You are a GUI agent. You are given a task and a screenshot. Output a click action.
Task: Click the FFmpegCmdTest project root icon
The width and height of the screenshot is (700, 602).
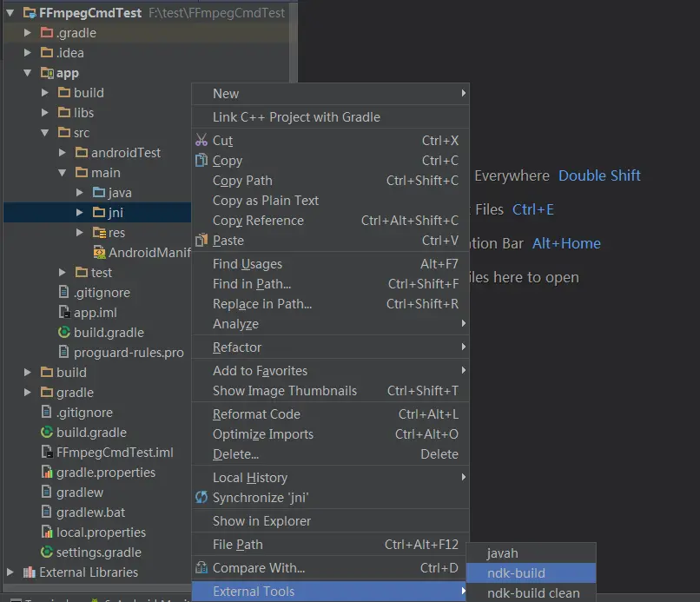(30, 13)
